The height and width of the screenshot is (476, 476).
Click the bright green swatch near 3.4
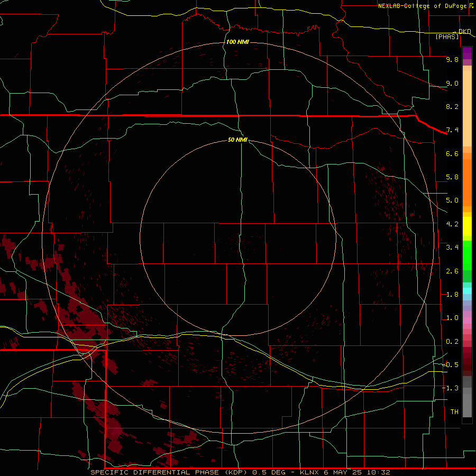[467, 255]
